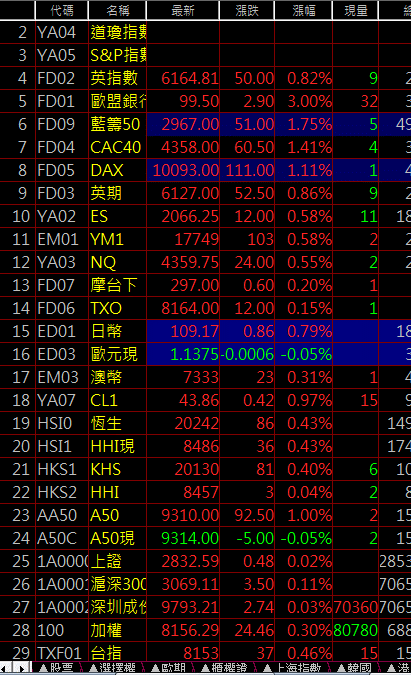Click the 現量 column header

click(355, 10)
